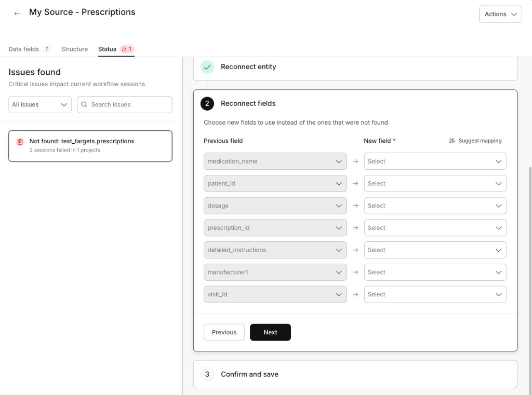The height and width of the screenshot is (395, 532).
Task: Click the magnifier icon in Search issues
Action: (84, 104)
